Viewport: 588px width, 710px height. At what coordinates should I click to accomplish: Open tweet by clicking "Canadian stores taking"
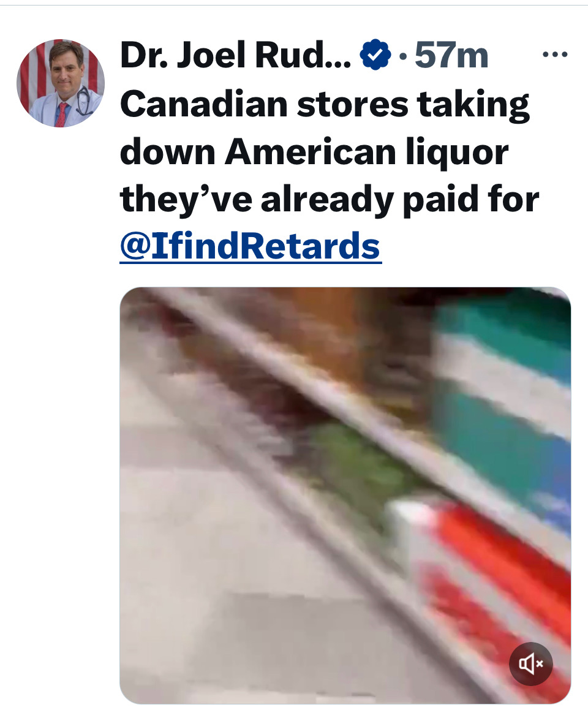[x=325, y=105]
